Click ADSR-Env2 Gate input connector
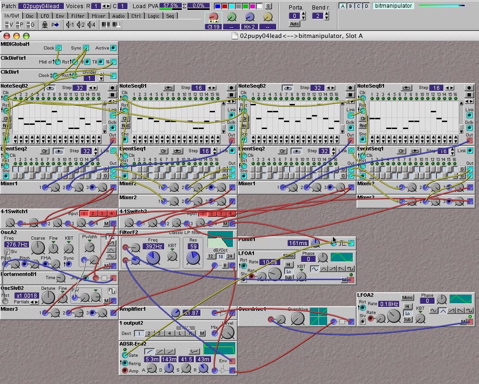Image resolution: width=479 pixels, height=384 pixels. coord(125,355)
